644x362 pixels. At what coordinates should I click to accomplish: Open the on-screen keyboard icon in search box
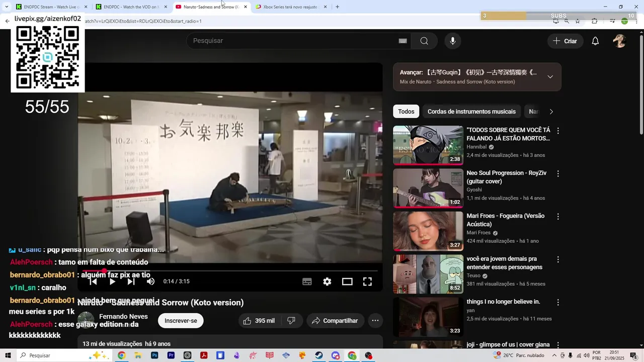pos(403,41)
